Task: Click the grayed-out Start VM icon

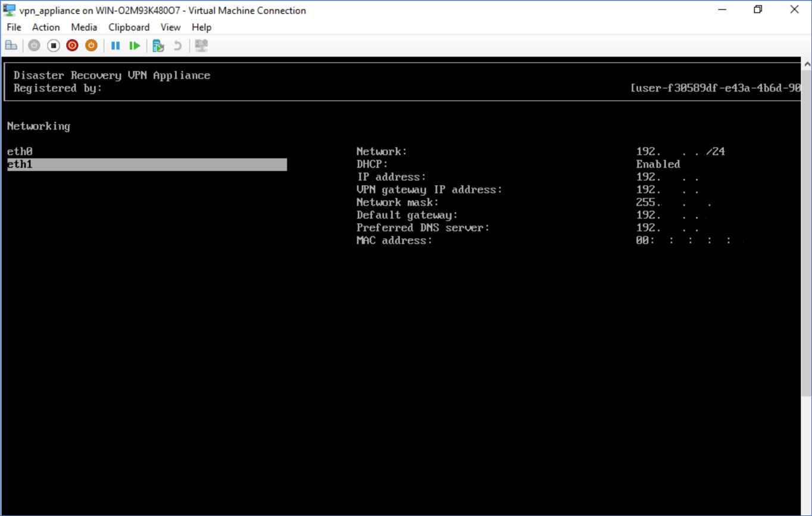Action: point(34,45)
